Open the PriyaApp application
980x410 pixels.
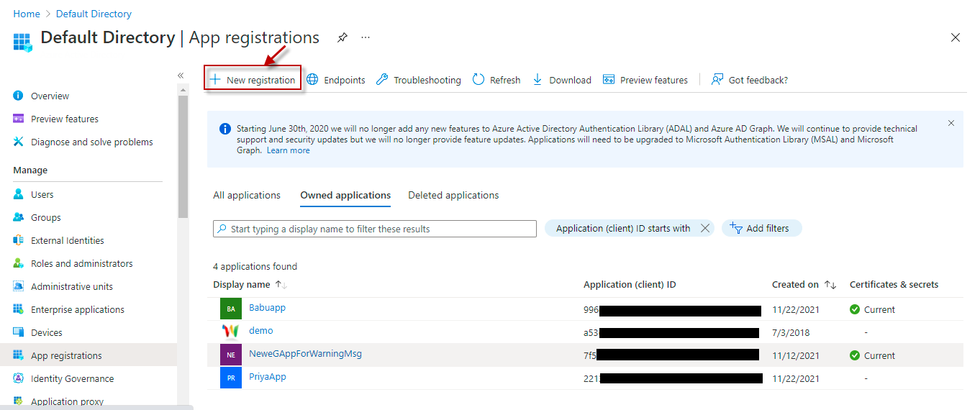click(268, 376)
